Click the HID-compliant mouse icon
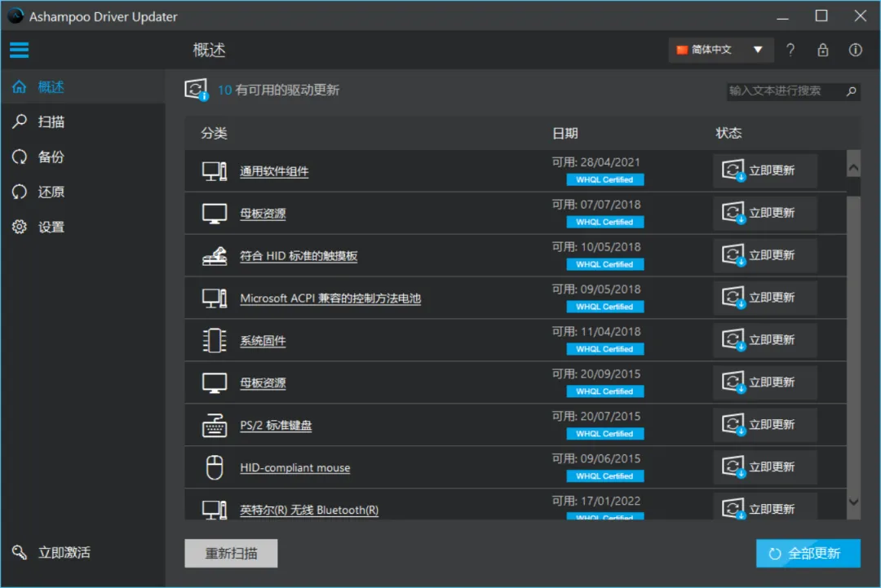Viewport: 881px width, 588px height. tap(214, 467)
